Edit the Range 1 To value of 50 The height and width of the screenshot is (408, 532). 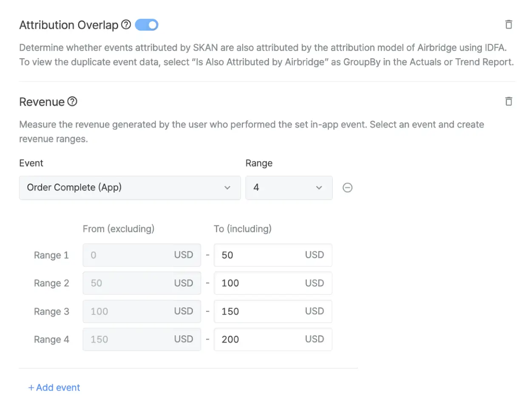point(259,255)
